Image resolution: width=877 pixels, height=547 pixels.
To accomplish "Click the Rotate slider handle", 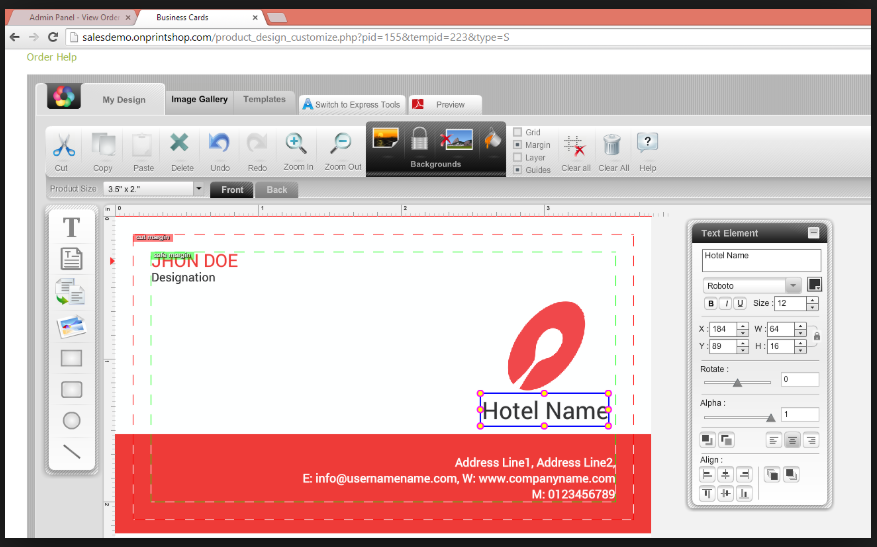I will click(x=737, y=383).
